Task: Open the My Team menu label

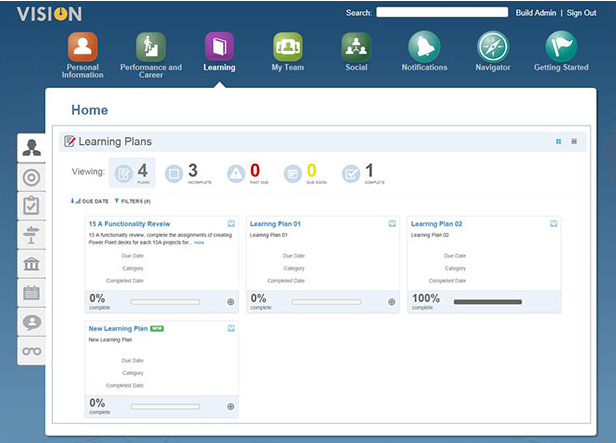Action: click(x=288, y=68)
